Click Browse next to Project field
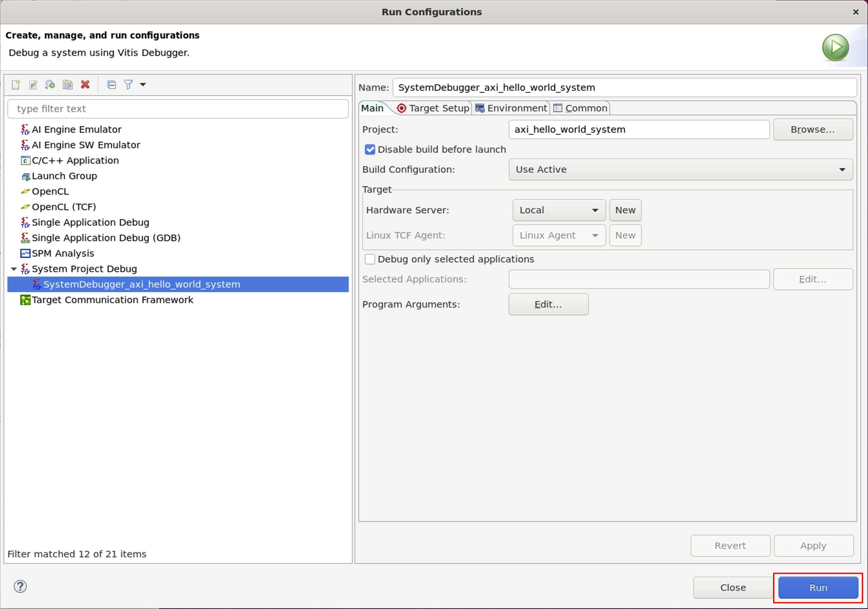This screenshot has width=868, height=609. coord(812,130)
